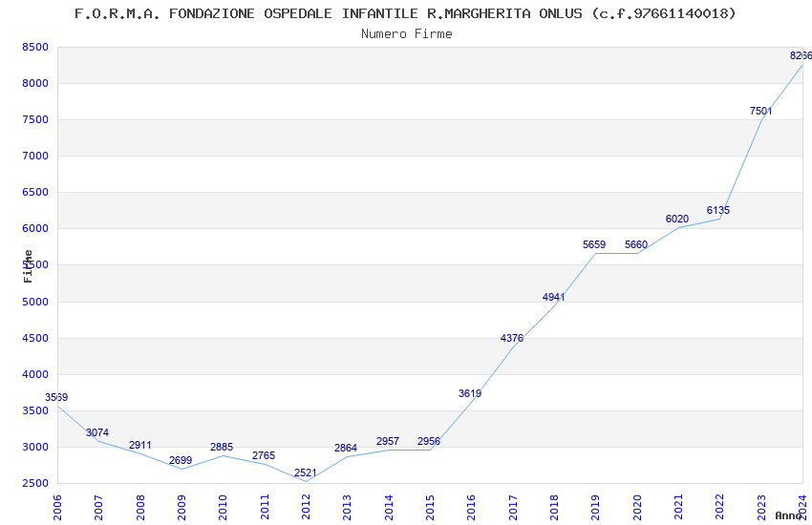Click the 8000 y-axis tick label

[x=35, y=83]
